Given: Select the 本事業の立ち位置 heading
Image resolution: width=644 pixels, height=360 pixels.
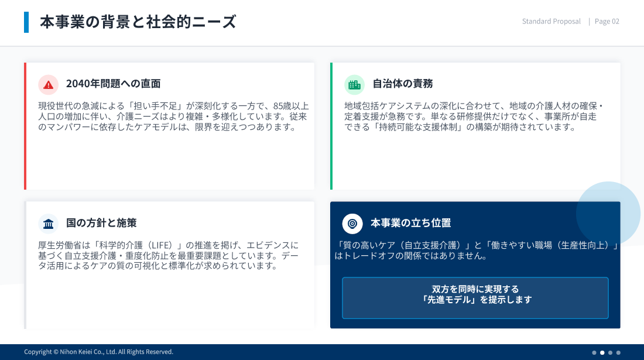Looking at the screenshot, I should click(x=410, y=223).
